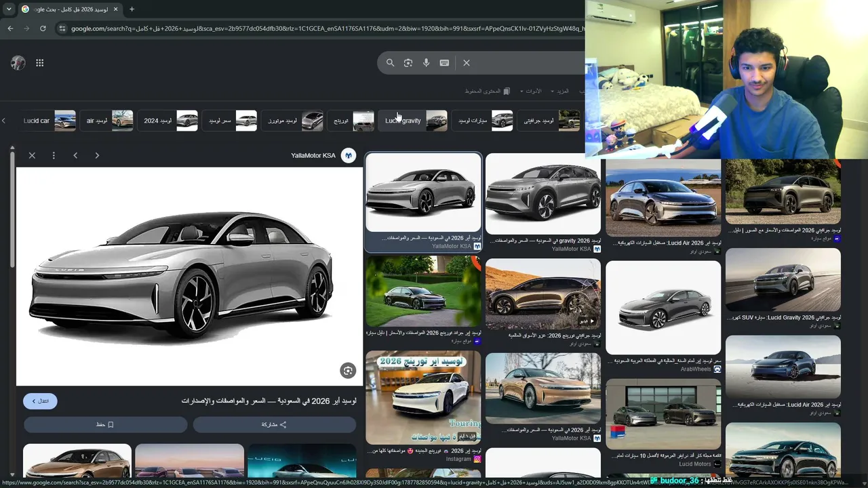Screen dimensions: 868x488
Task: Click the preview panel vertical scrollbar
Action: click(12, 210)
